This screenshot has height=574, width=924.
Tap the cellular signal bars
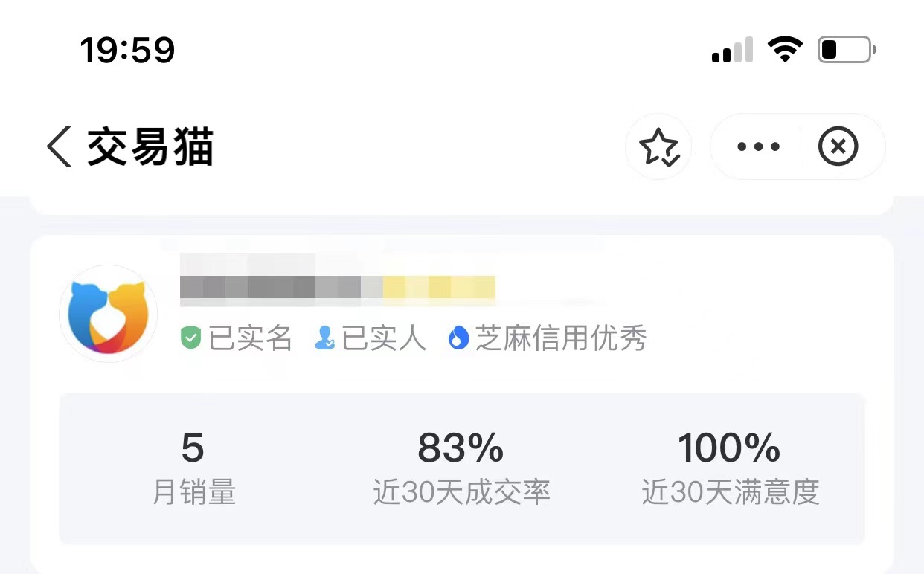coord(732,51)
